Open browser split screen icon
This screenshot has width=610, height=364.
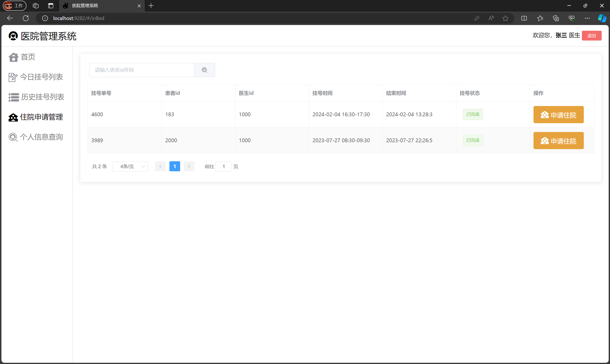(x=524, y=18)
